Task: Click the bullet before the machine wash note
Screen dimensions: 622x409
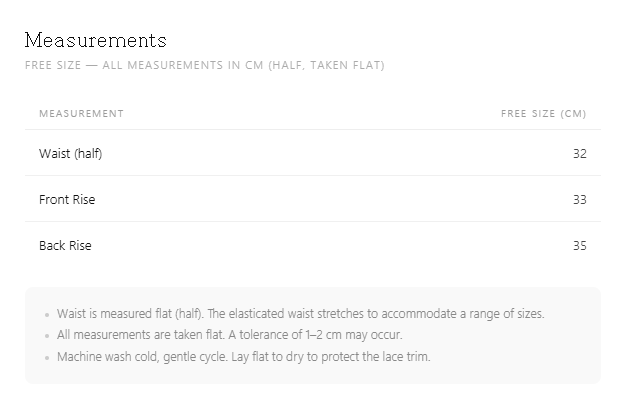Action: 47,358
